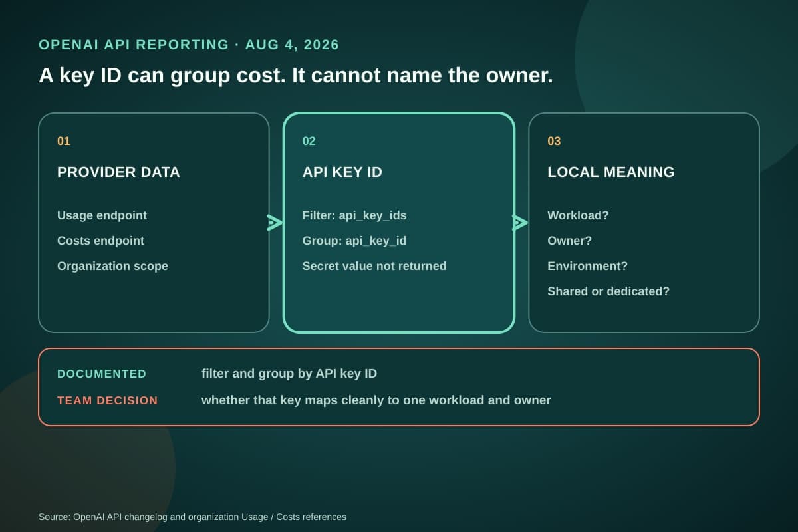The width and height of the screenshot is (798, 532).
Task: Select the 'Owner?' line
Action: 569,241
